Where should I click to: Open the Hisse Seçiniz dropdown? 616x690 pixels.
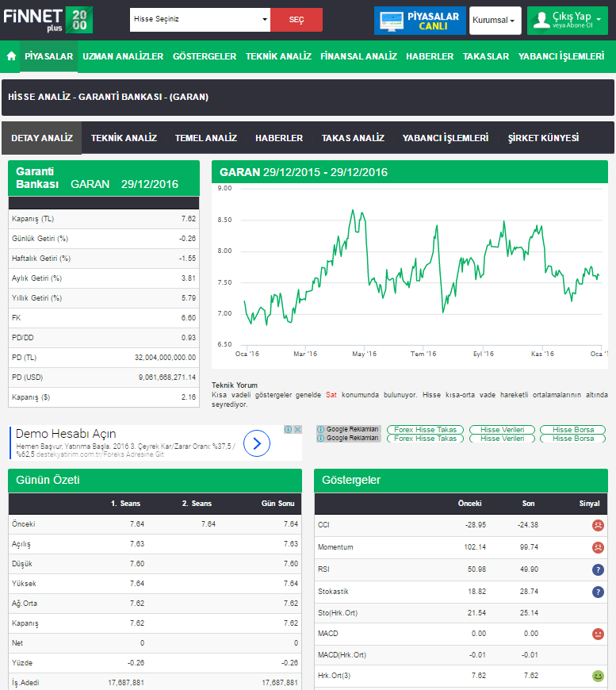coord(200,19)
